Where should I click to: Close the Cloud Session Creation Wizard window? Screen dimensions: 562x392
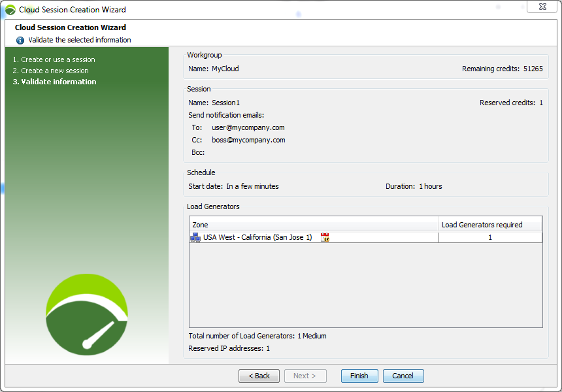click(x=542, y=7)
